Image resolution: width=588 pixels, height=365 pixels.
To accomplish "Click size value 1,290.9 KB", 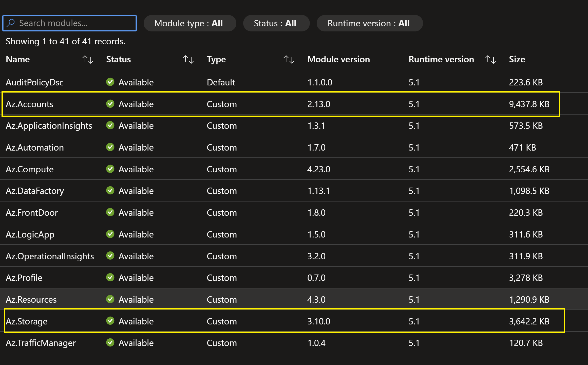I will coord(529,300).
